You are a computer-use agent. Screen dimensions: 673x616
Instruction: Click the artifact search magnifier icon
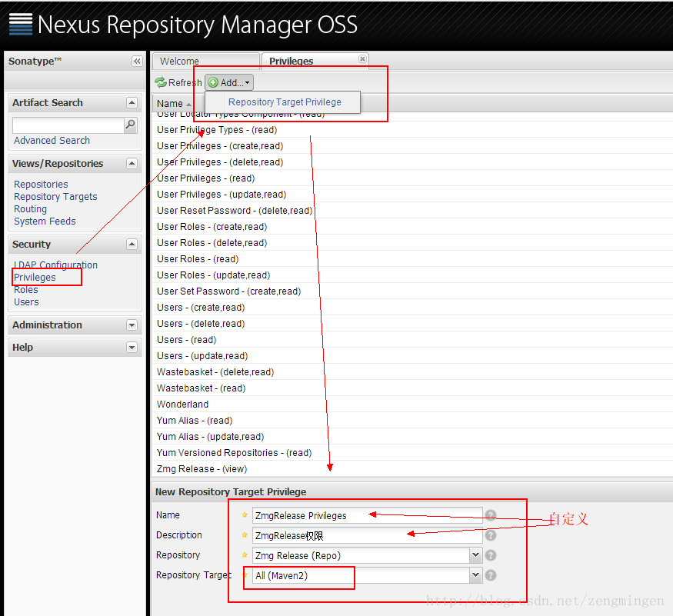pos(131,125)
